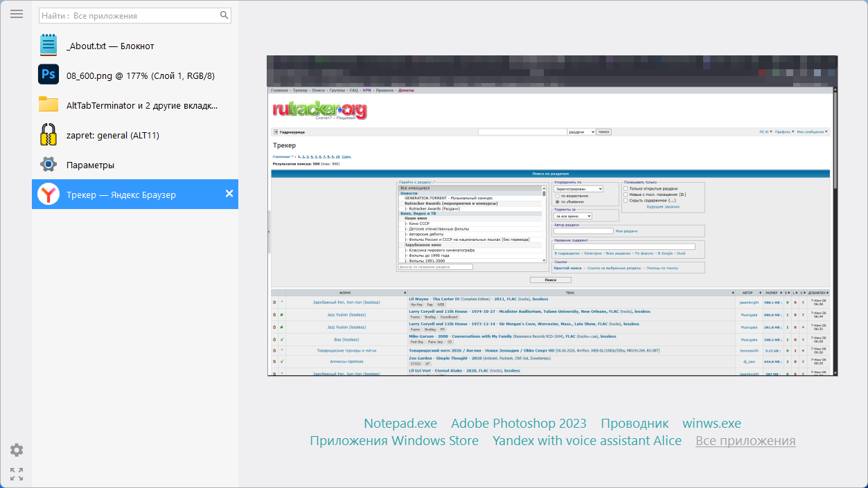Filter by winws.exe
Image resolution: width=868 pixels, height=488 pixels.
pyautogui.click(x=711, y=423)
